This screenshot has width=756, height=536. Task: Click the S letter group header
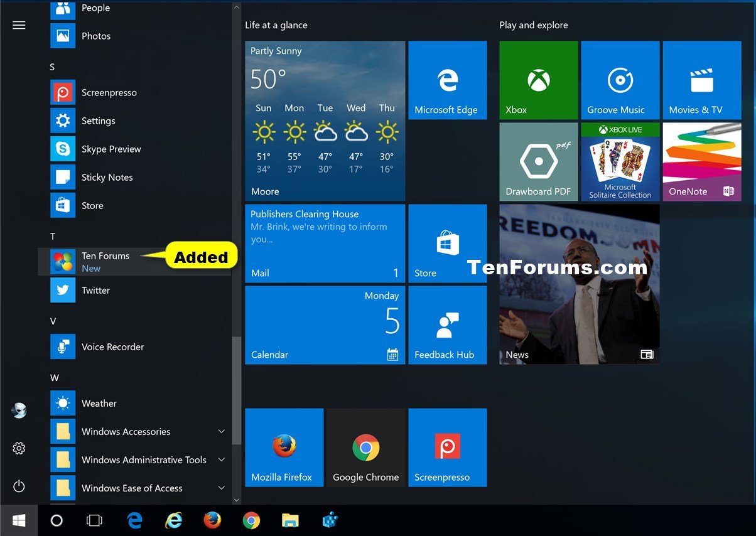coord(53,67)
